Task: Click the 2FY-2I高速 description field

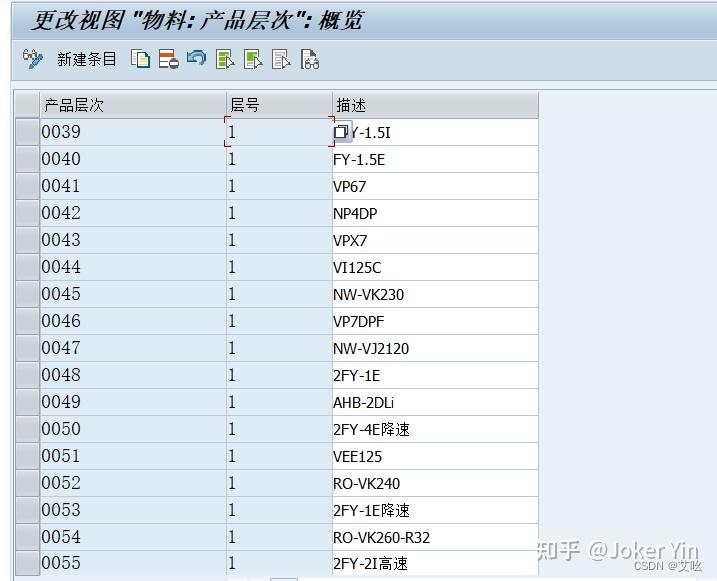Action: tap(435, 563)
